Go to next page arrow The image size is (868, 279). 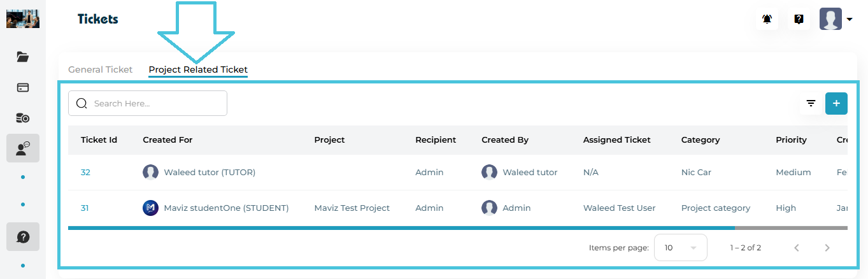tap(827, 248)
